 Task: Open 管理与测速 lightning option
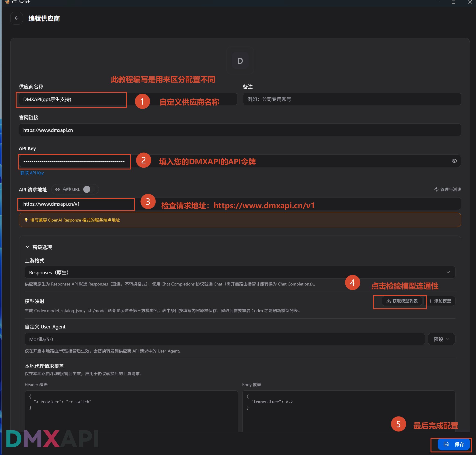pyautogui.click(x=447, y=189)
